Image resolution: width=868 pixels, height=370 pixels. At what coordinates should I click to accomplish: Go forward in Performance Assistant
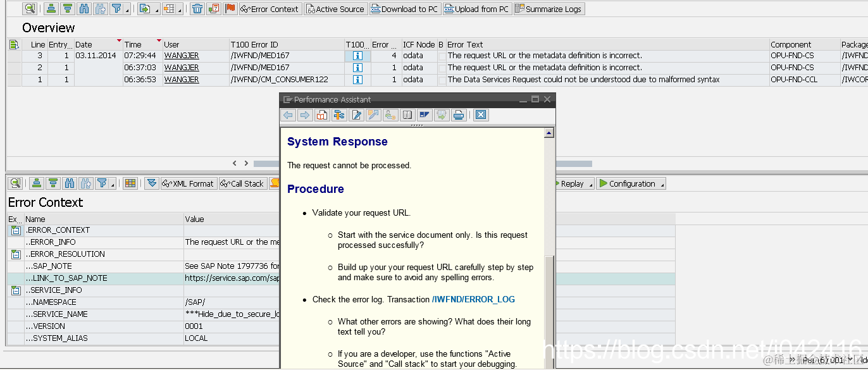[x=305, y=115]
